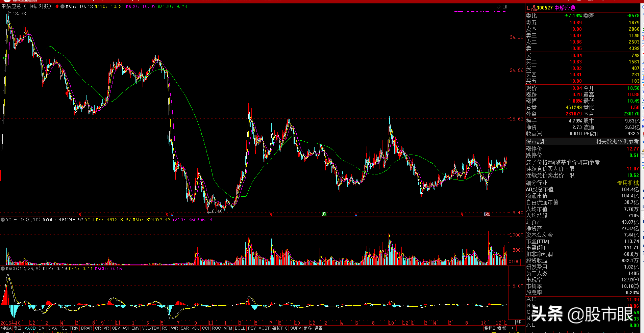
Task: Choose the WR indicator tab
Action: coord(175,328)
